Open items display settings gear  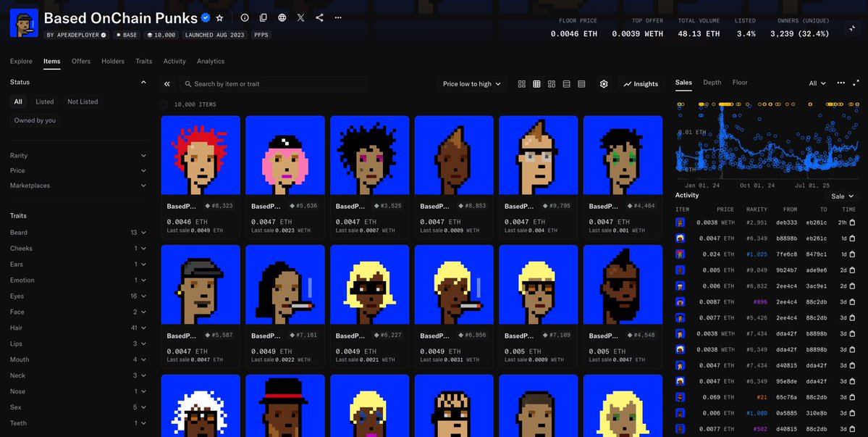pos(604,84)
